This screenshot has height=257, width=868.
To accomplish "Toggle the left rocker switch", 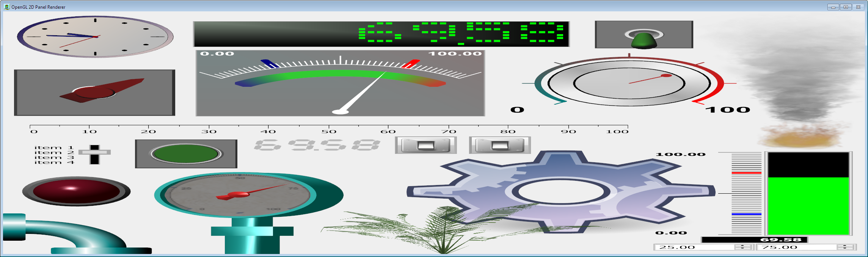I will coord(425,145).
